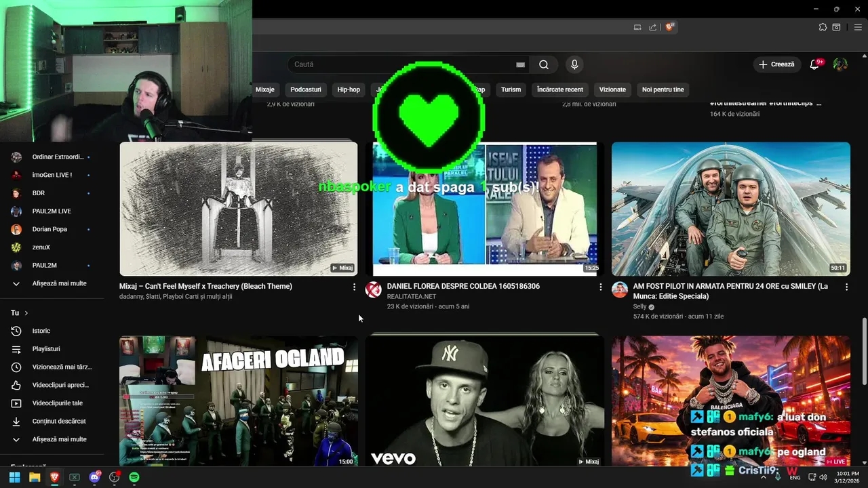Open AM FOST PILOT IN ARMATA title link
The height and width of the screenshot is (488, 868).
[731, 291]
